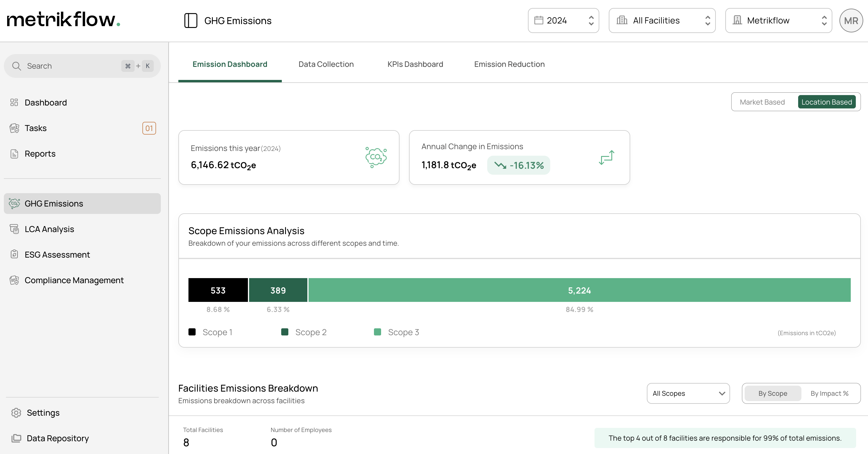Image resolution: width=868 pixels, height=454 pixels.
Task: Click the GHG Emissions CO2 sidebar icon
Action: click(x=14, y=204)
